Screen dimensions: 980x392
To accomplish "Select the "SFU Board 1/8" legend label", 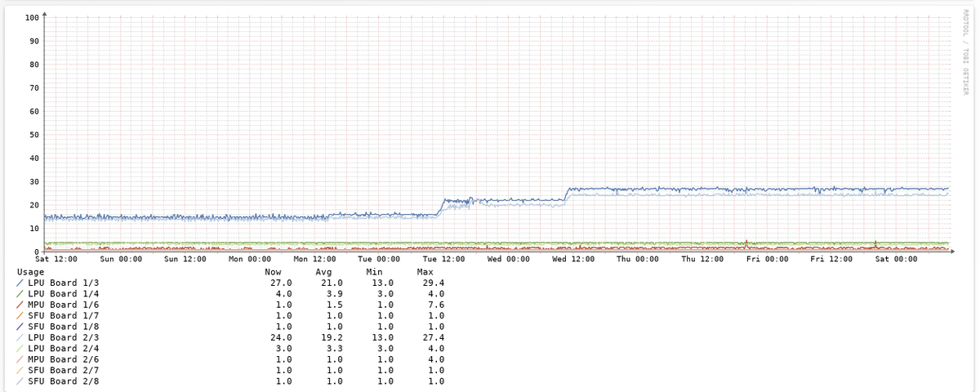I will pos(63,327).
